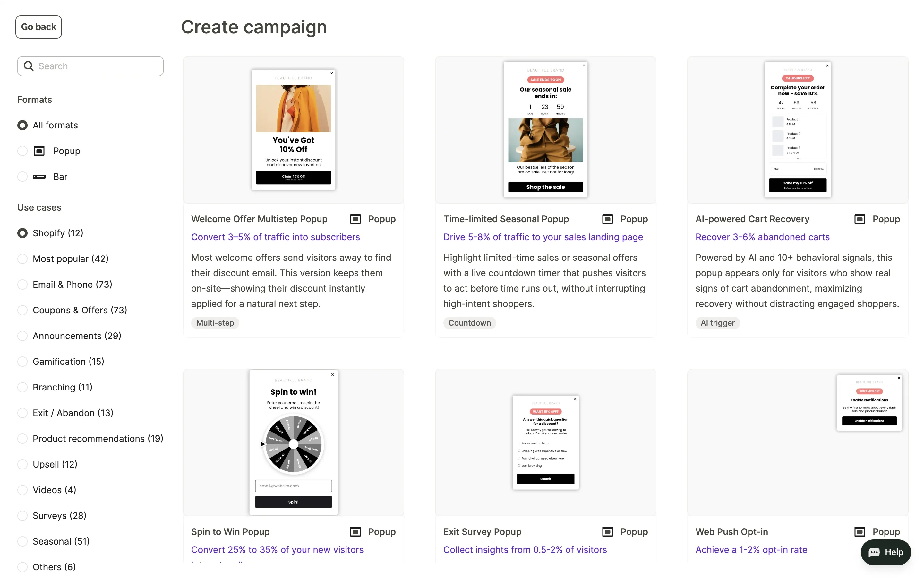This screenshot has height=578, width=924.
Task: Click the Multi-step tag
Action: [215, 323]
